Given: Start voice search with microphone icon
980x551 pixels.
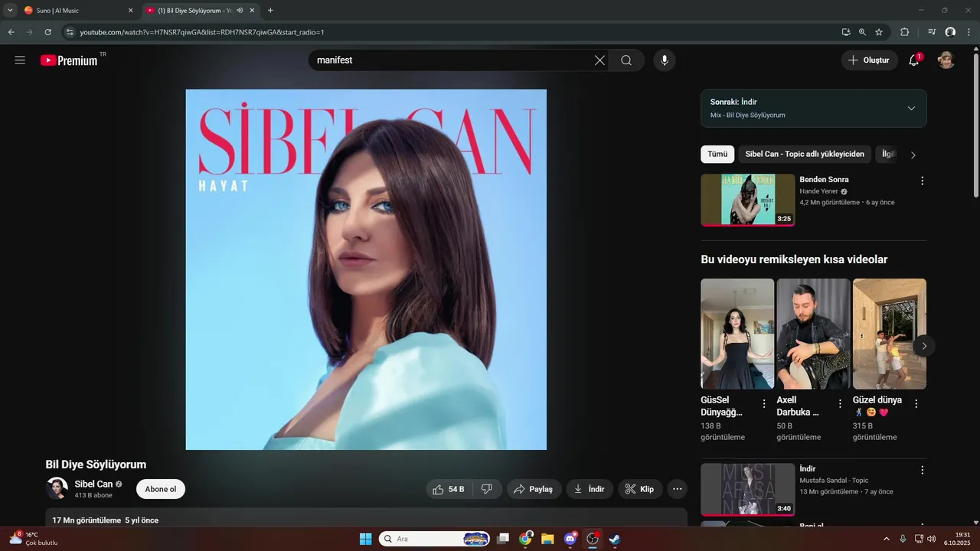Looking at the screenshot, I should tap(665, 60).
